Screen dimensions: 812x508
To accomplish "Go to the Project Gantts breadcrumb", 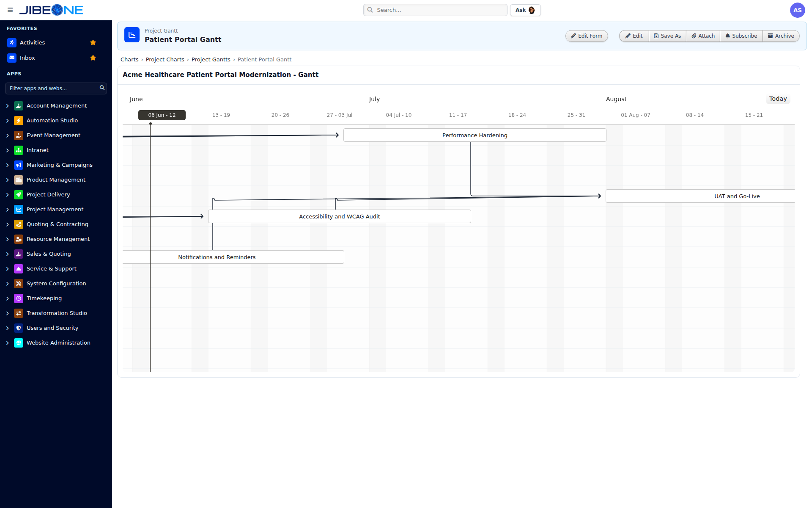I will (211, 60).
